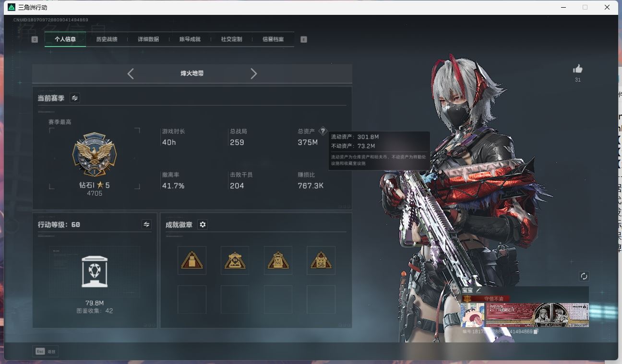
Task: Click the question mark beside 总资产
Action: 323,131
